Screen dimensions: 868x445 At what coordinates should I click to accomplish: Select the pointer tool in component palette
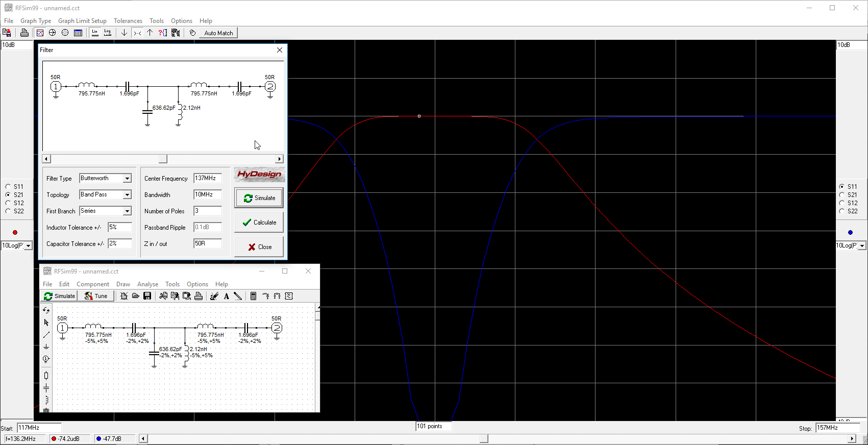coord(46,323)
